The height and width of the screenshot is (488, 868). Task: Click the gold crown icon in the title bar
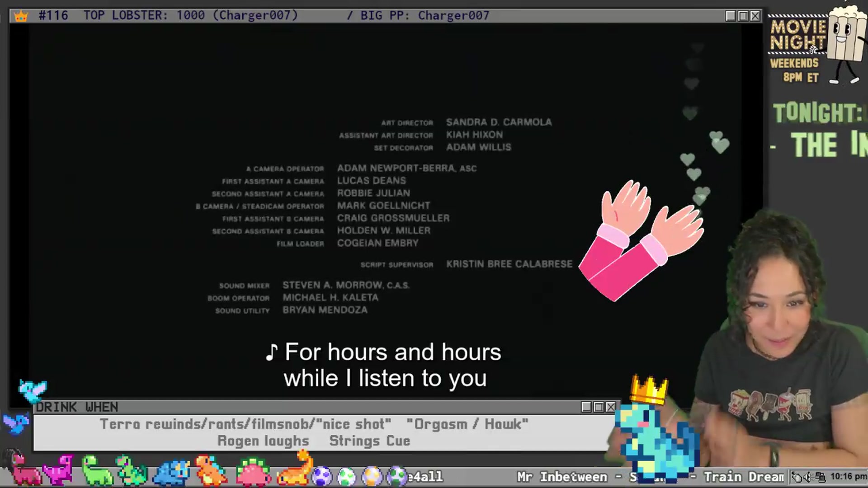pyautogui.click(x=21, y=16)
